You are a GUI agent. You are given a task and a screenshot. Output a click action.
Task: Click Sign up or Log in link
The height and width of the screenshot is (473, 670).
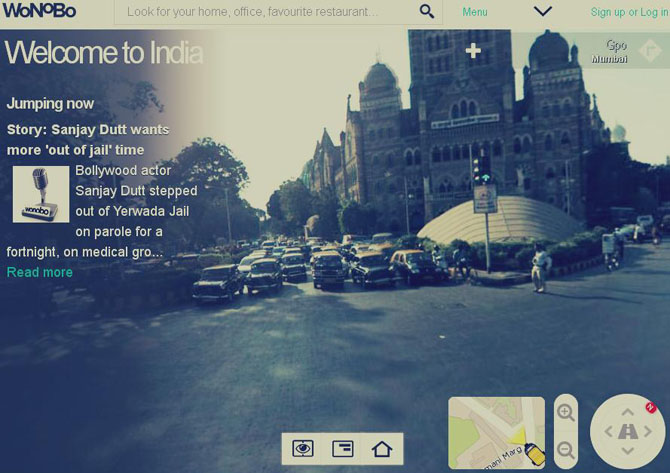point(629,12)
